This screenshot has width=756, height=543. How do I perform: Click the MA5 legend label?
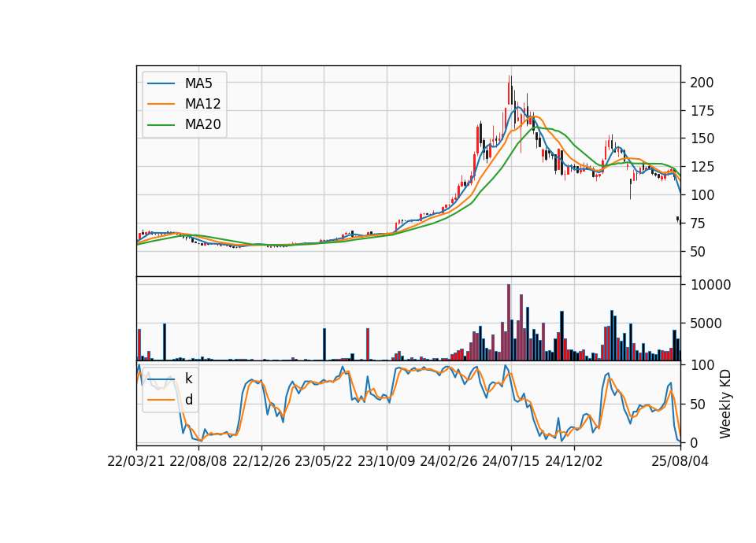pos(198,83)
